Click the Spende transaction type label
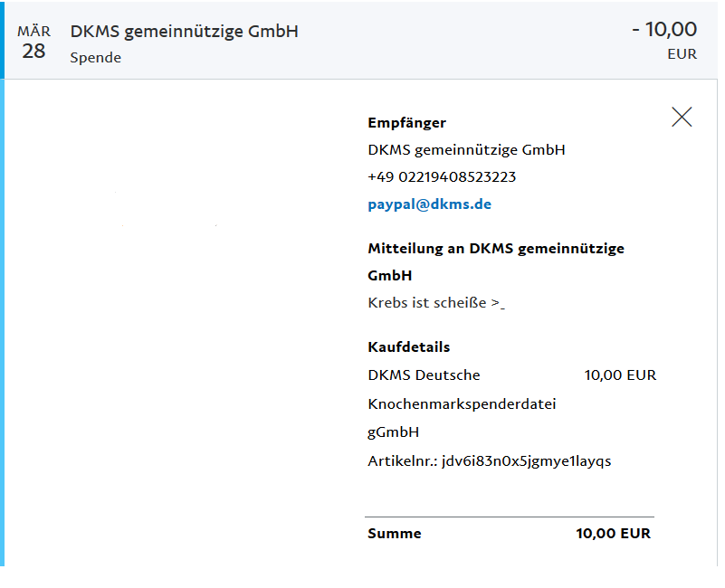This screenshot has width=725, height=588. pyautogui.click(x=96, y=58)
